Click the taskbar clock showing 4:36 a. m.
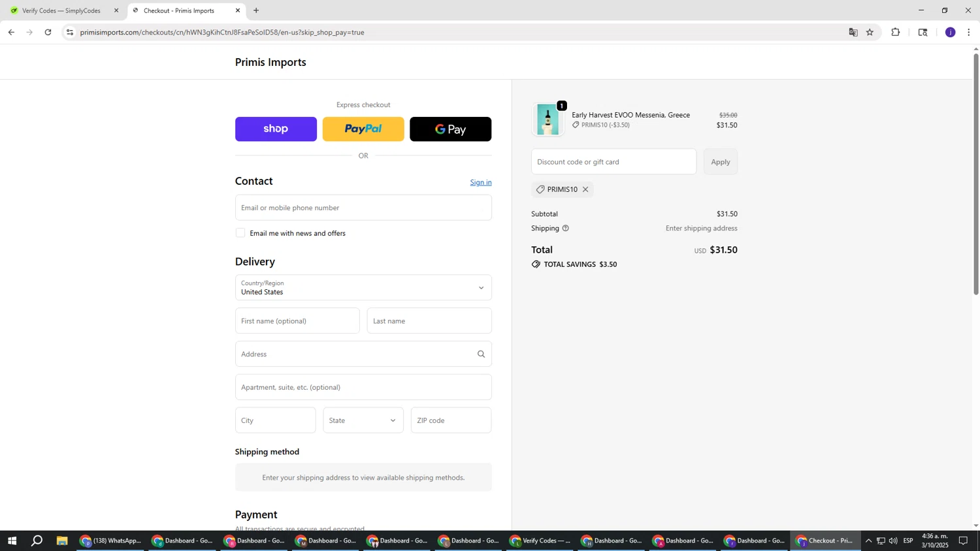 pos(935,541)
